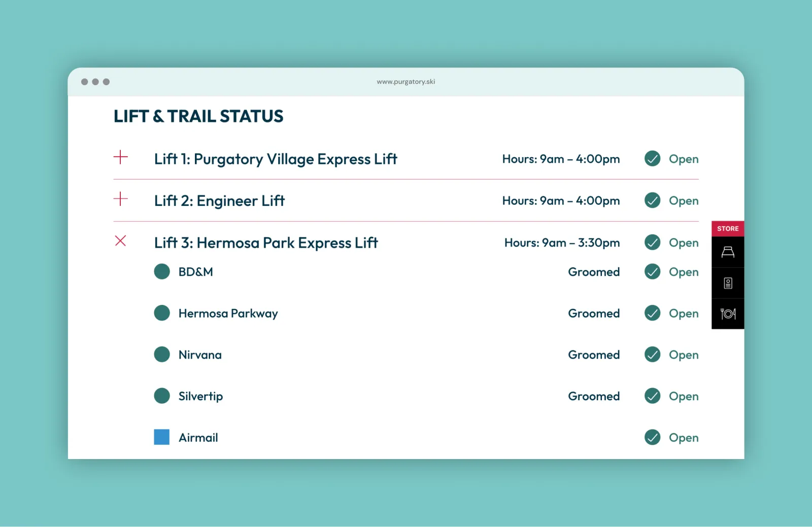Click the green circle beside BD&M trail
812x527 pixels.
(162, 272)
